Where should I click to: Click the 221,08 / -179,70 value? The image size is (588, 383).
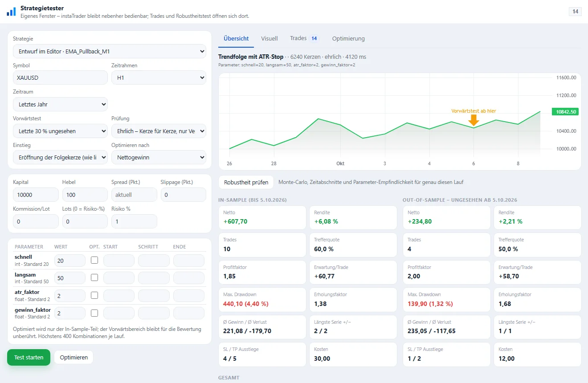click(247, 331)
